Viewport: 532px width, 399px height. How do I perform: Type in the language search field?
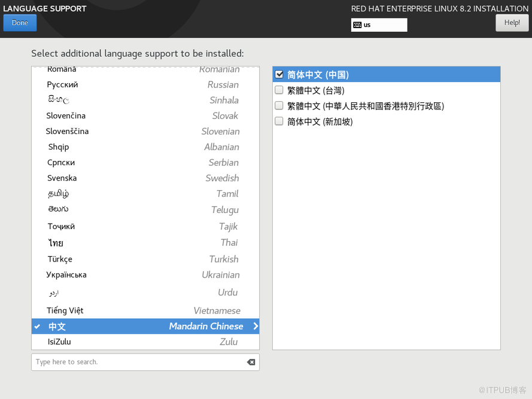pyautogui.click(x=138, y=362)
